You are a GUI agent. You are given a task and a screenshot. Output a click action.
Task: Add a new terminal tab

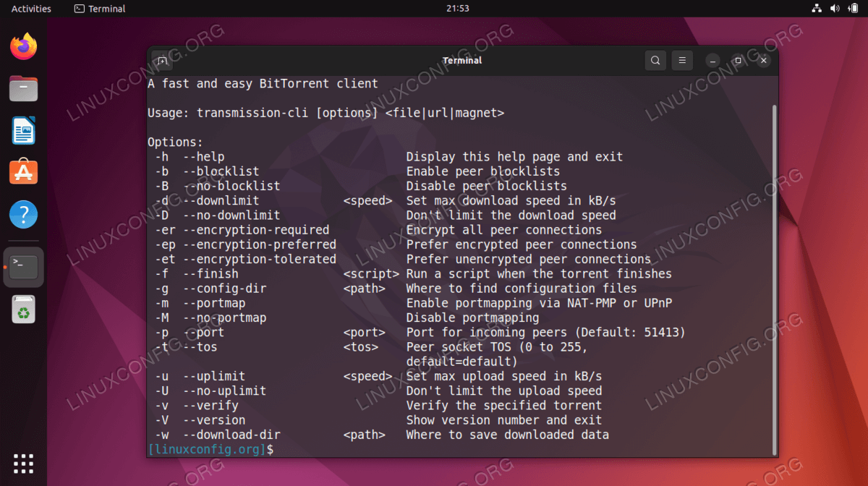click(162, 61)
